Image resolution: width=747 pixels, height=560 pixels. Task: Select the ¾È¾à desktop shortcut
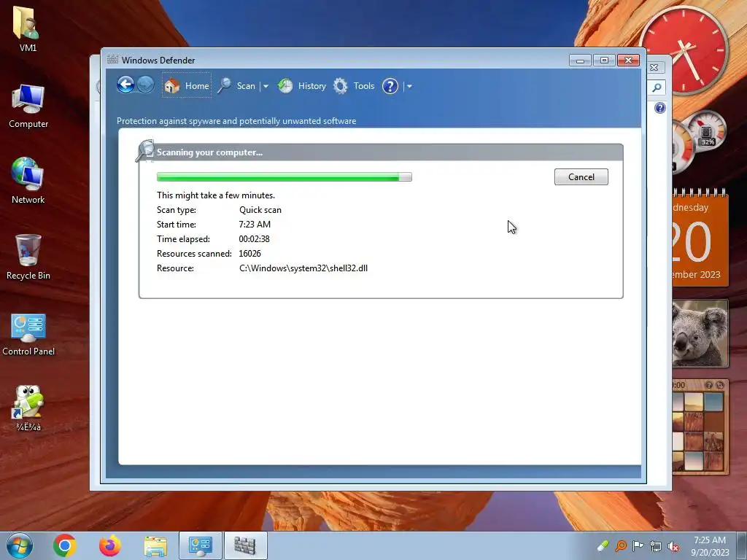[x=28, y=408]
